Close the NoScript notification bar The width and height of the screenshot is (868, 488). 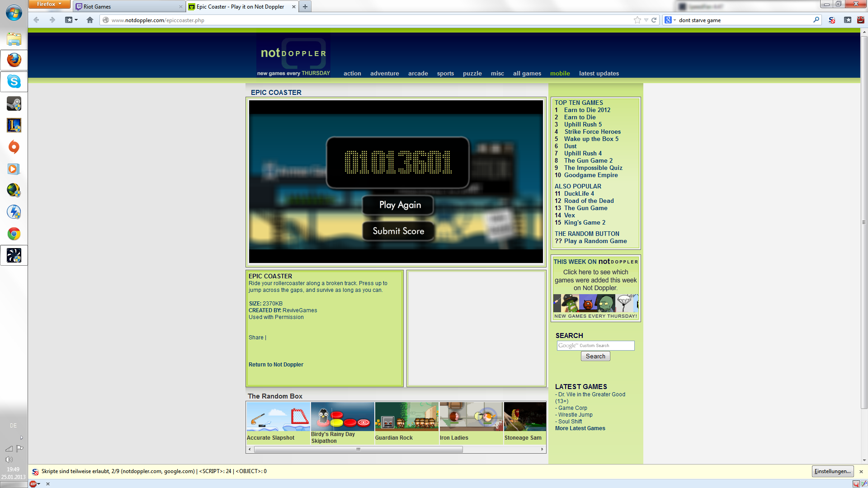coord(861,471)
